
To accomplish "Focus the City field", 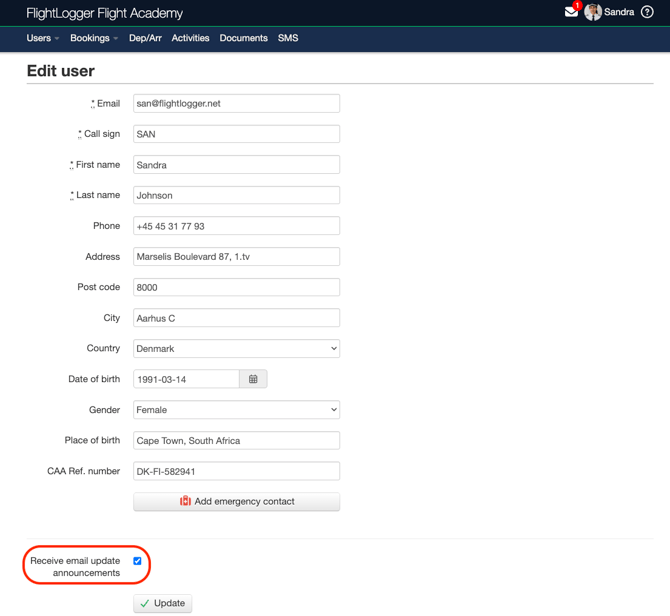I will [236, 318].
